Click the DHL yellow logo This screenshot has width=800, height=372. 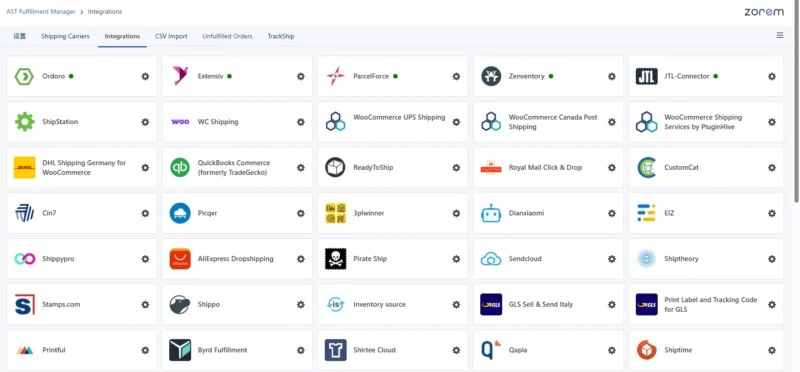pyautogui.click(x=24, y=167)
